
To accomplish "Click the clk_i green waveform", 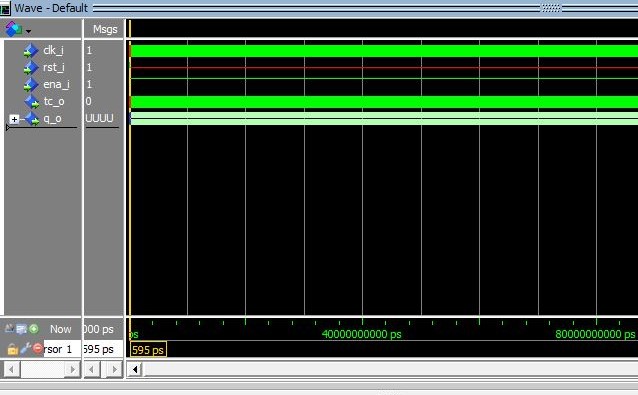I will click(x=384, y=51).
